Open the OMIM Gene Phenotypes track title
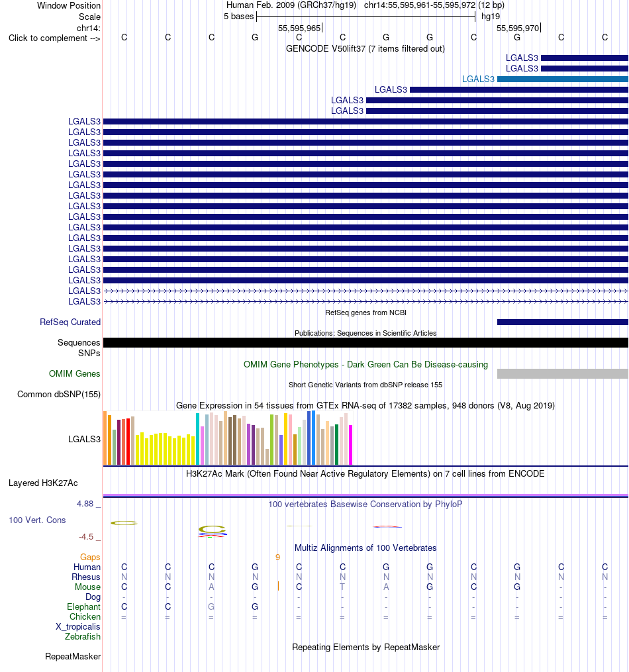629x672 pixels. 365,365
